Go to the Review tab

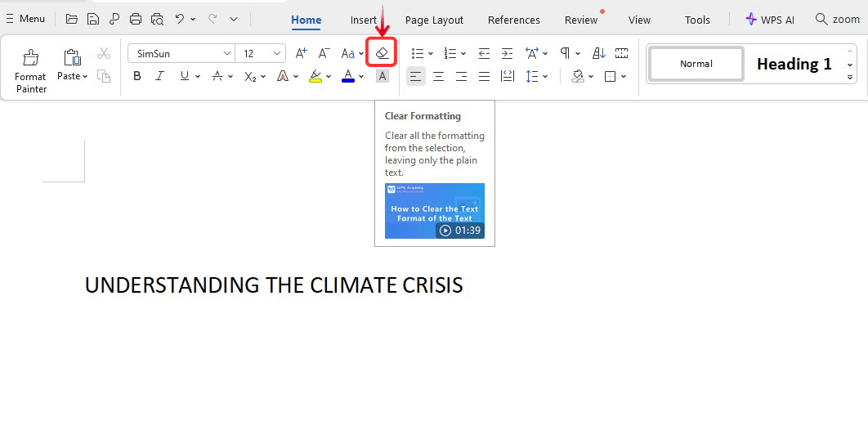point(580,20)
